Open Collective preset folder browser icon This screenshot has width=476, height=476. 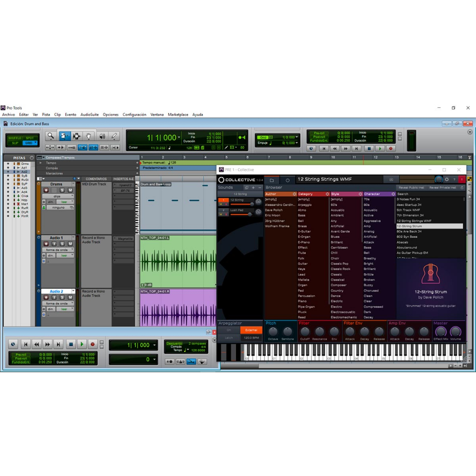tap(271, 180)
